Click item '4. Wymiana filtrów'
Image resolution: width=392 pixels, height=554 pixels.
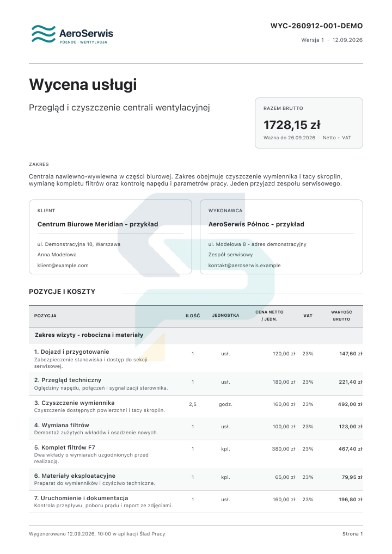coord(62,425)
